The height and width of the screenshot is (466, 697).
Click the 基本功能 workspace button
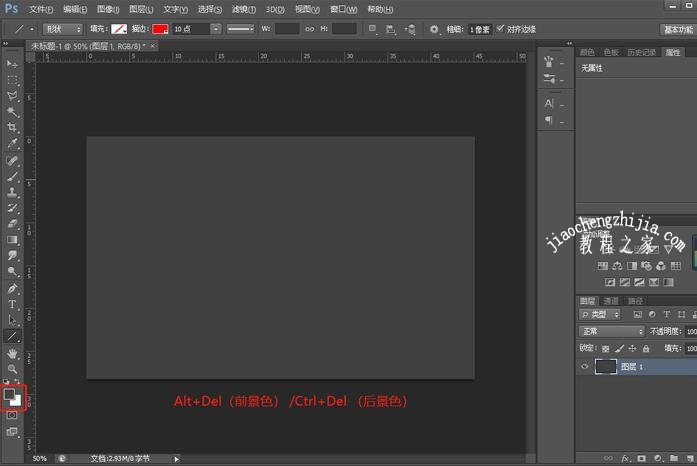point(676,30)
